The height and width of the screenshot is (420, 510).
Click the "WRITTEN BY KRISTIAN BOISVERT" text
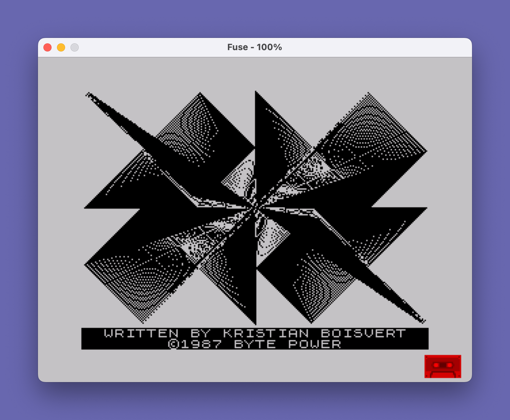coord(255,333)
